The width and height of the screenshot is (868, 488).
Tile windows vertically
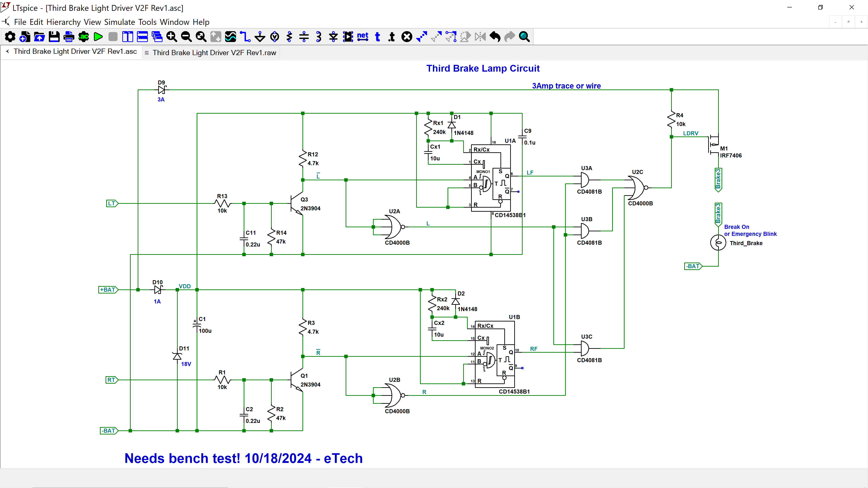pos(127,37)
